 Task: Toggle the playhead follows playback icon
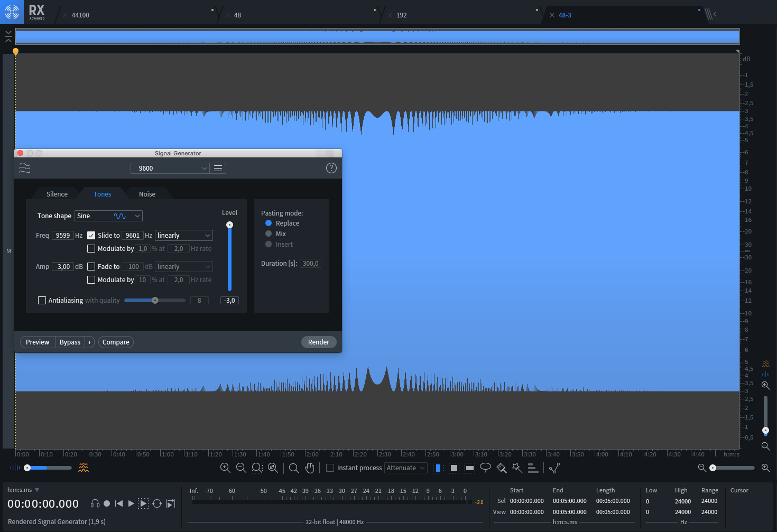[171, 503]
